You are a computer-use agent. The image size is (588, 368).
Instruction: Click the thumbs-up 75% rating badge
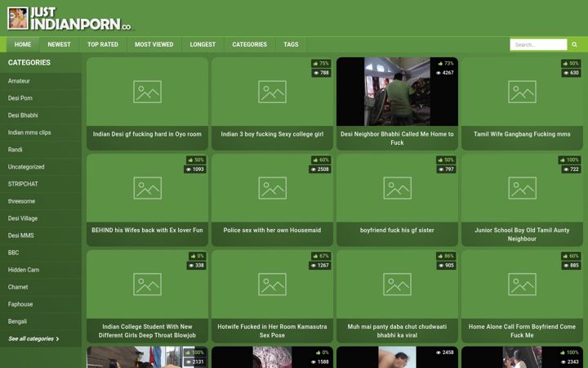tap(321, 64)
